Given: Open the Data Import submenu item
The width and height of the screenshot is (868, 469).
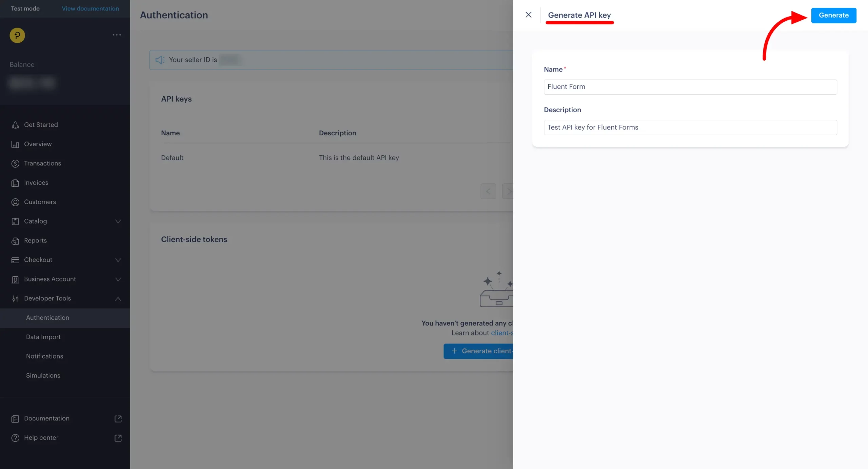Looking at the screenshot, I should point(43,337).
